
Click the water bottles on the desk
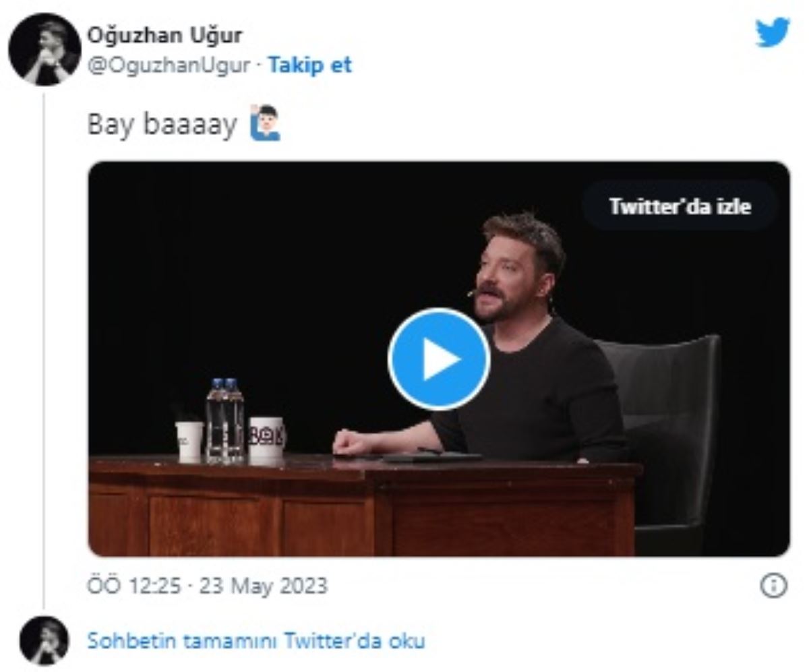pos(224,421)
